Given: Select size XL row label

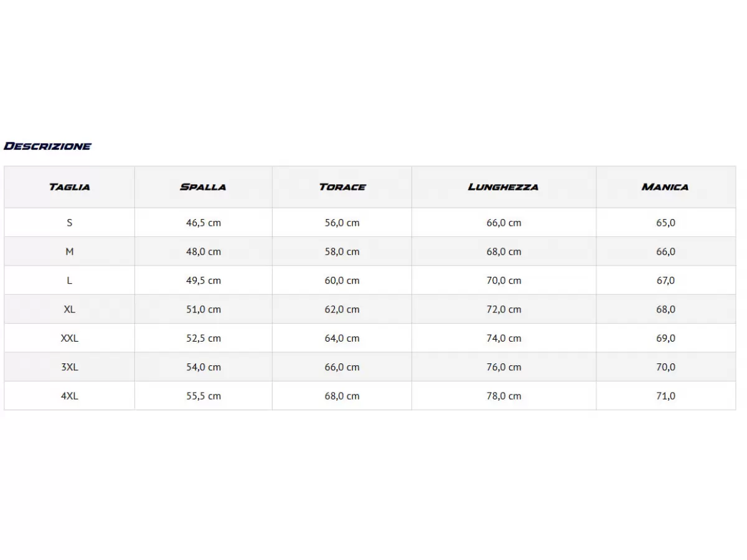Looking at the screenshot, I should pos(70,309).
